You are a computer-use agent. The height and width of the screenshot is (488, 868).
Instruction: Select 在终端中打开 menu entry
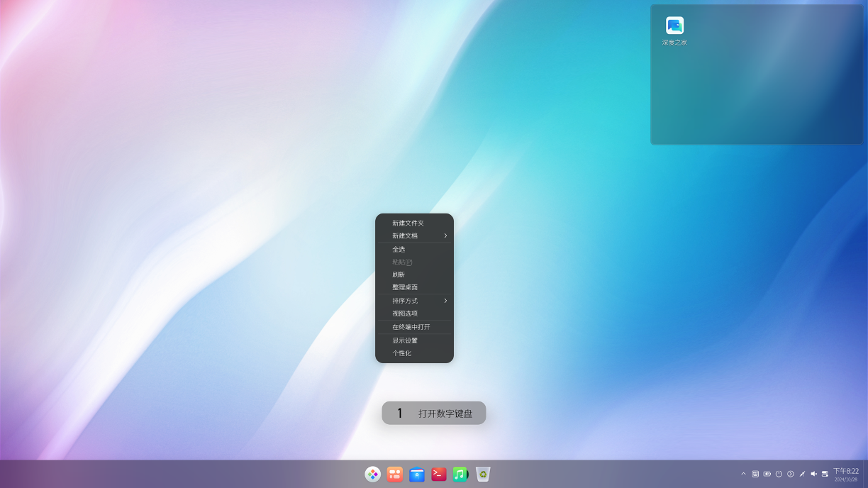pyautogui.click(x=411, y=327)
